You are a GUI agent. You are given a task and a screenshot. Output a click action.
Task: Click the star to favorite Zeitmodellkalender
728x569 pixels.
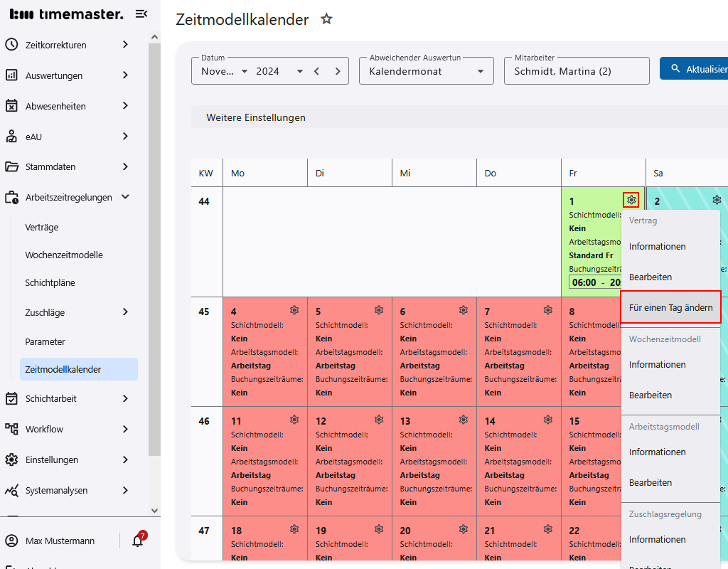[x=326, y=19]
